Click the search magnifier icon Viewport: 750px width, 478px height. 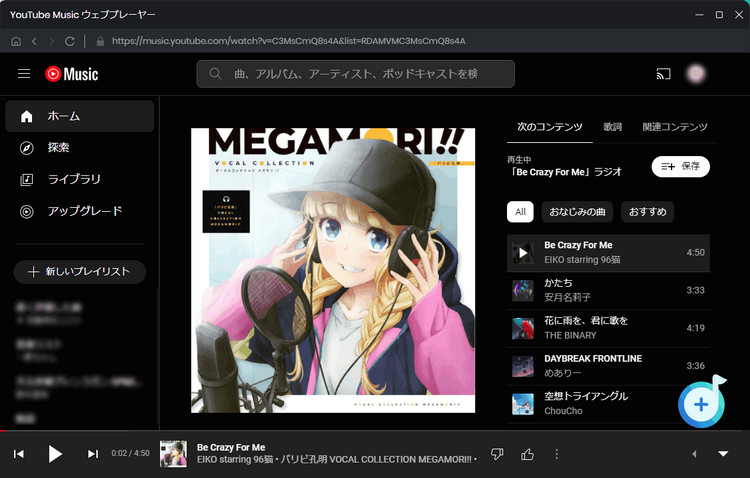pyautogui.click(x=215, y=74)
